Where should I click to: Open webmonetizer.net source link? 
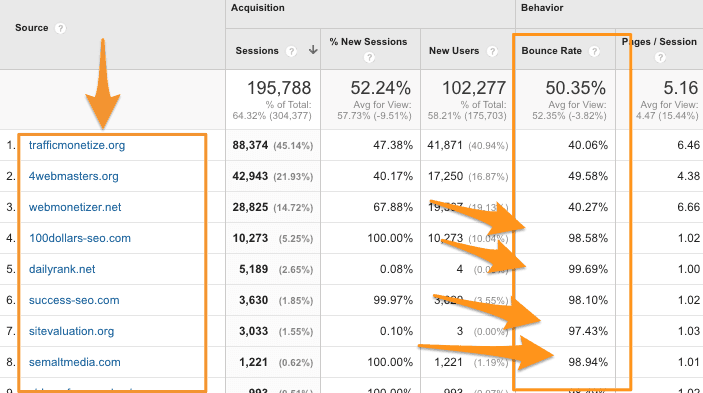[x=75, y=207]
